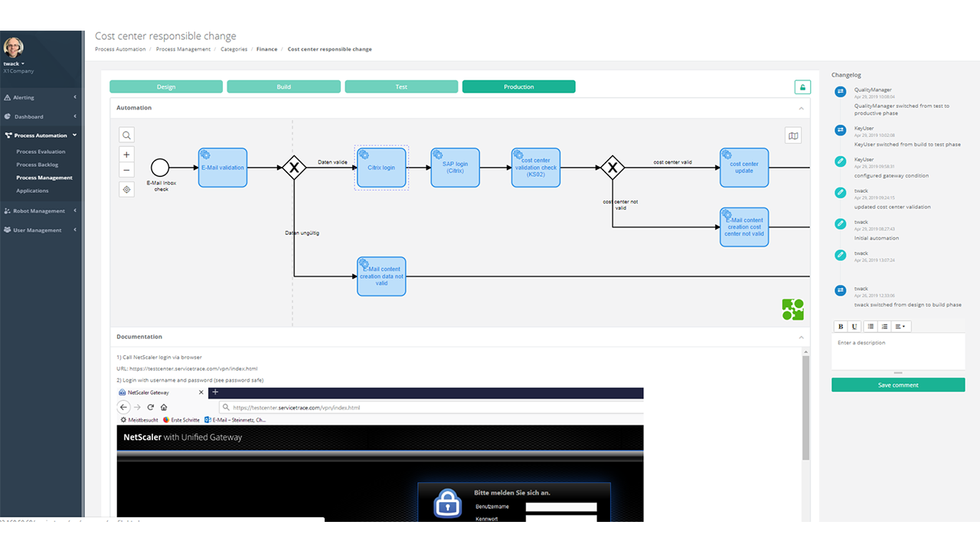Select the zoom-in tool on the diagram
The image size is (980, 551).
(x=126, y=154)
